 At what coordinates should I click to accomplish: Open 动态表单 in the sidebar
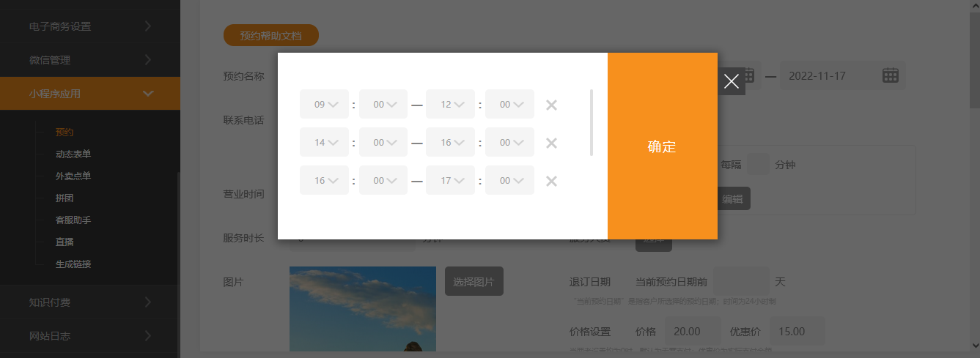coord(73,154)
